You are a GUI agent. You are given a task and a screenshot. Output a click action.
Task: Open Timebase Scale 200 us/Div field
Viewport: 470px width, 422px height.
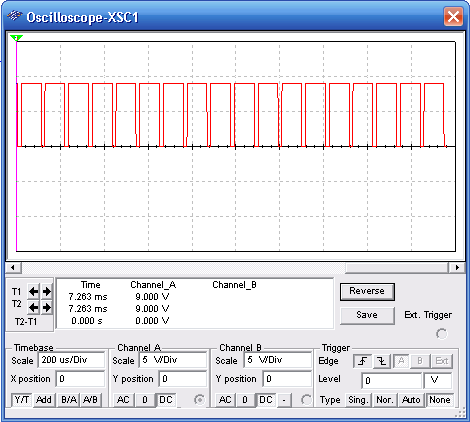[71, 360]
